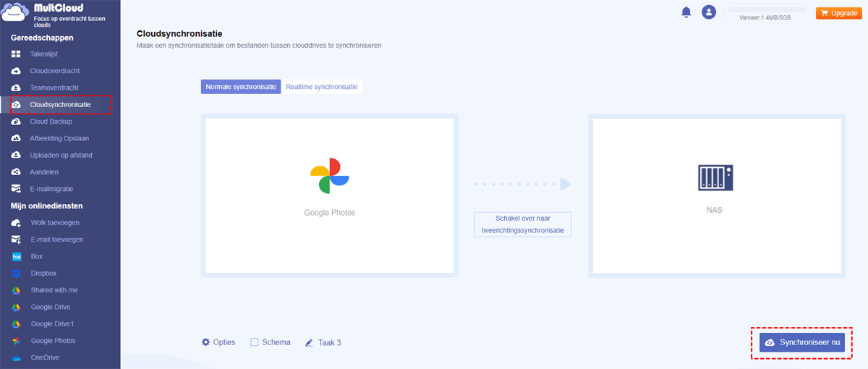Viewport: 868px width, 369px height.
Task: Switch to Normale synchronisatie tab
Action: tap(241, 87)
